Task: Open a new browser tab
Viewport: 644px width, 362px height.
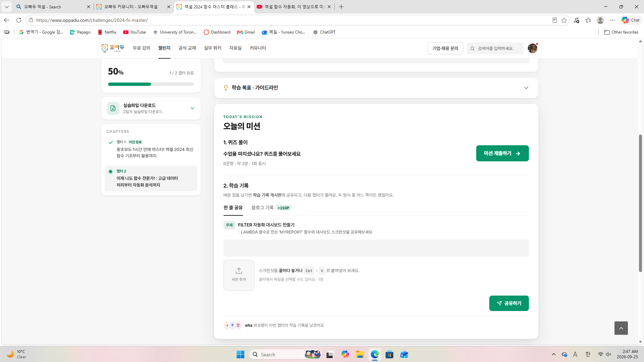Action: [341, 7]
